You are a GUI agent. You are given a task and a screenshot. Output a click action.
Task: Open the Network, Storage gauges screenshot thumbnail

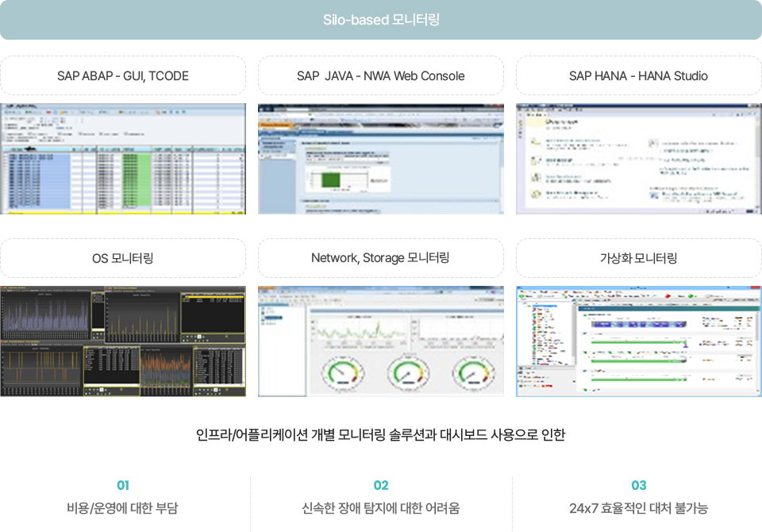[x=380, y=341]
